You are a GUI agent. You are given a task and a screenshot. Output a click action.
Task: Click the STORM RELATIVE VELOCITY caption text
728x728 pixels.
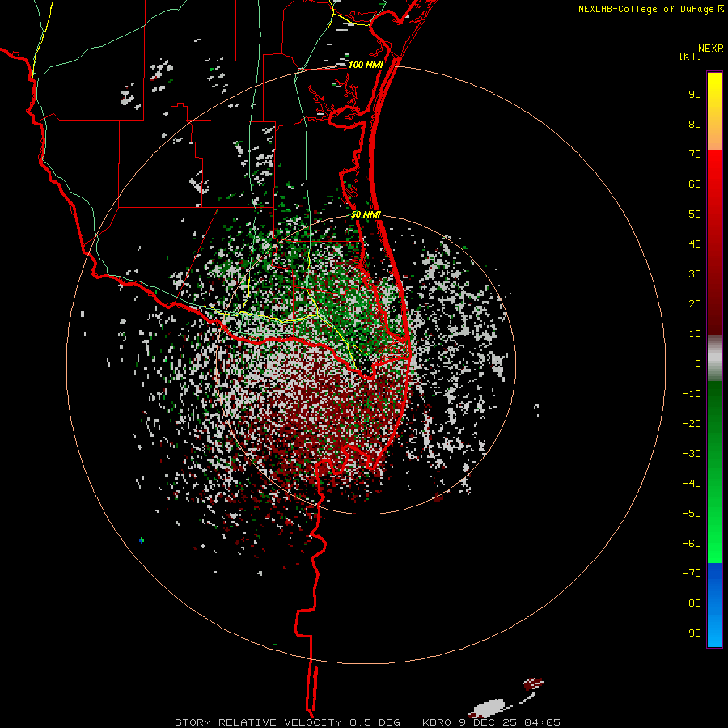[x=259, y=722]
